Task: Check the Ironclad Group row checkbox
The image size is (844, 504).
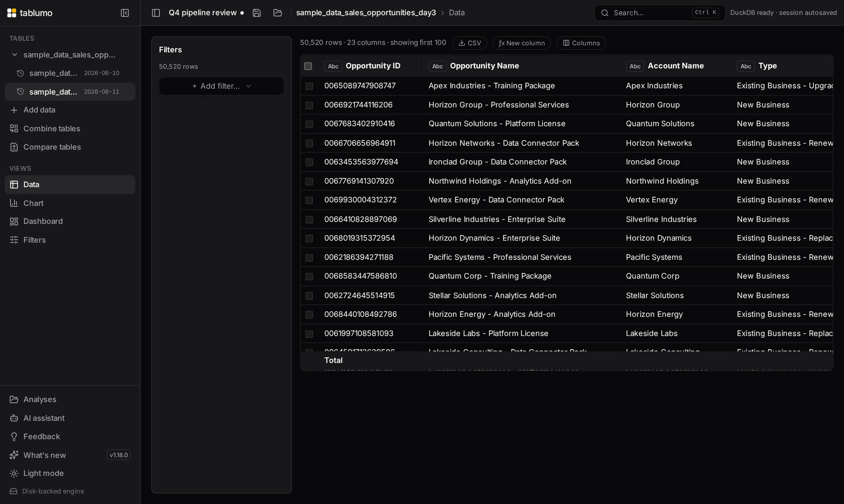Action: [x=309, y=162]
